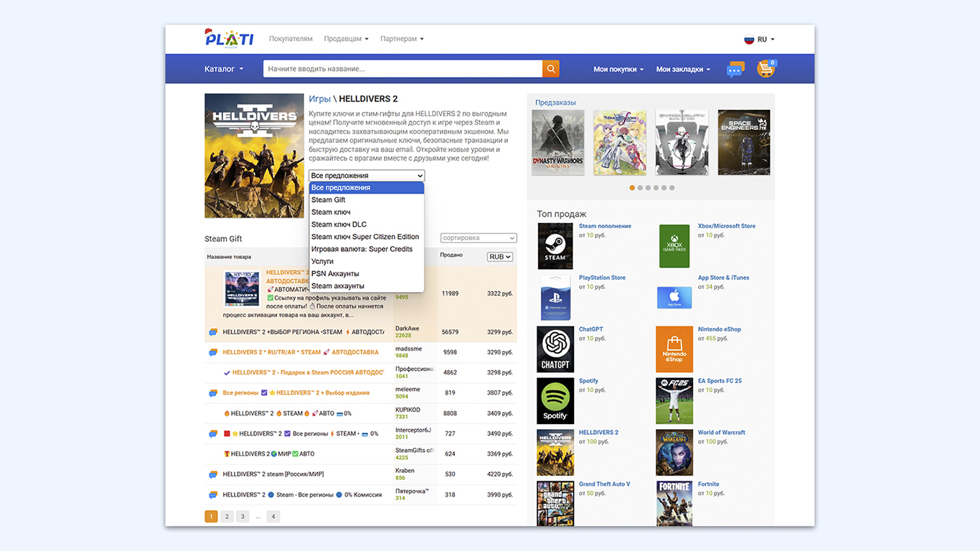This screenshot has height=551, width=980.
Task: Open the Мои покупки dropdown
Action: pos(618,69)
